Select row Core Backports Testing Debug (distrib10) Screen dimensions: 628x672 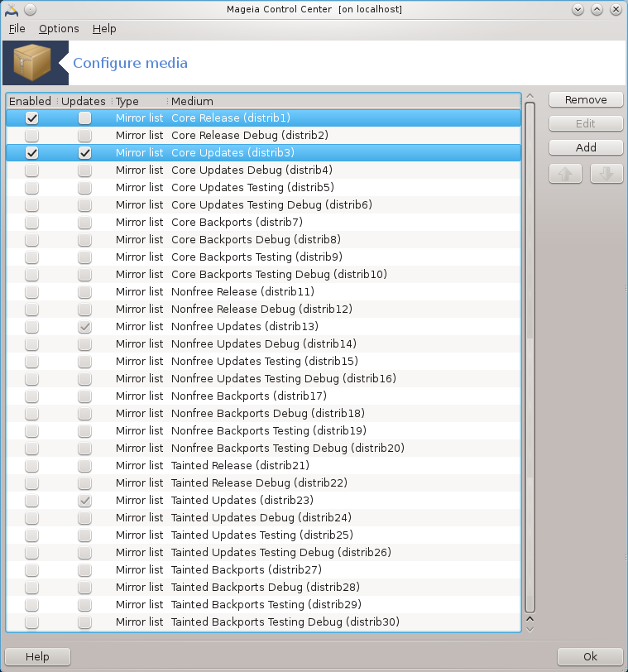[263, 274]
